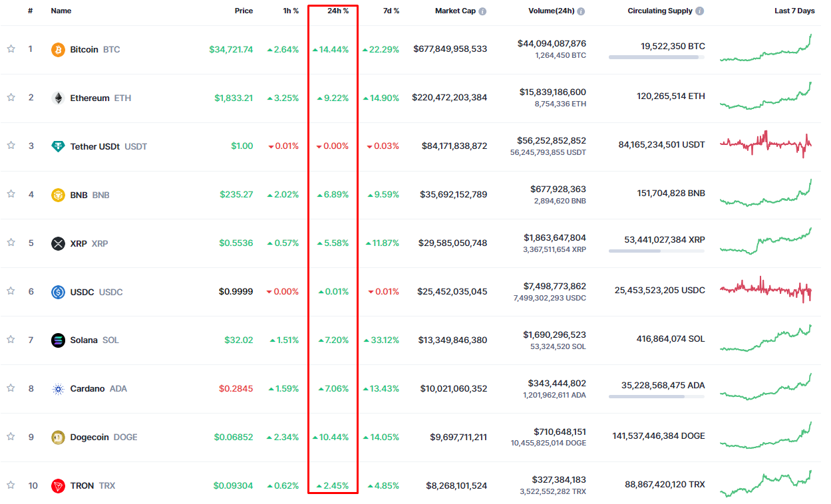Viewport: 831px width, 504px height.
Task: Click the Cardano logo icon
Action: tap(59, 389)
